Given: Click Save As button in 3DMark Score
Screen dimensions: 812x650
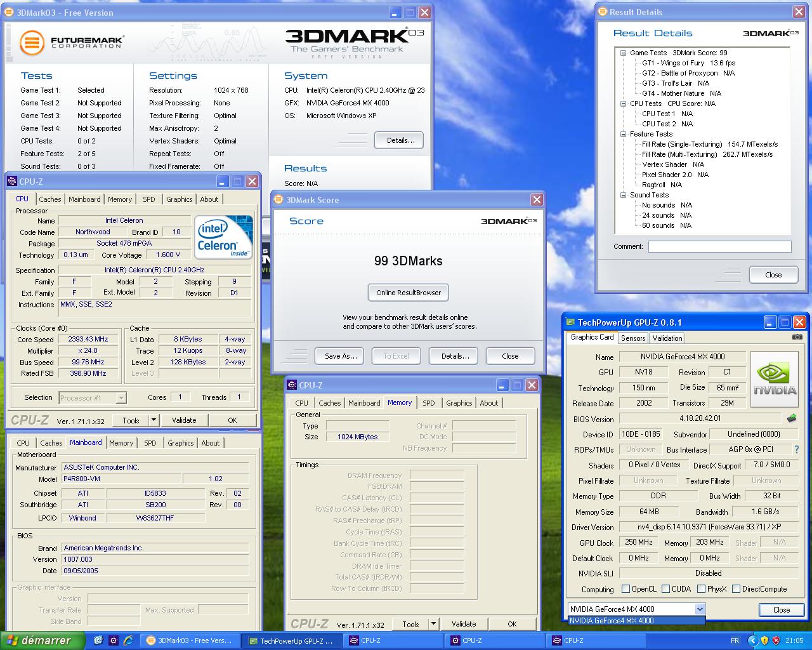Looking at the screenshot, I should (339, 356).
